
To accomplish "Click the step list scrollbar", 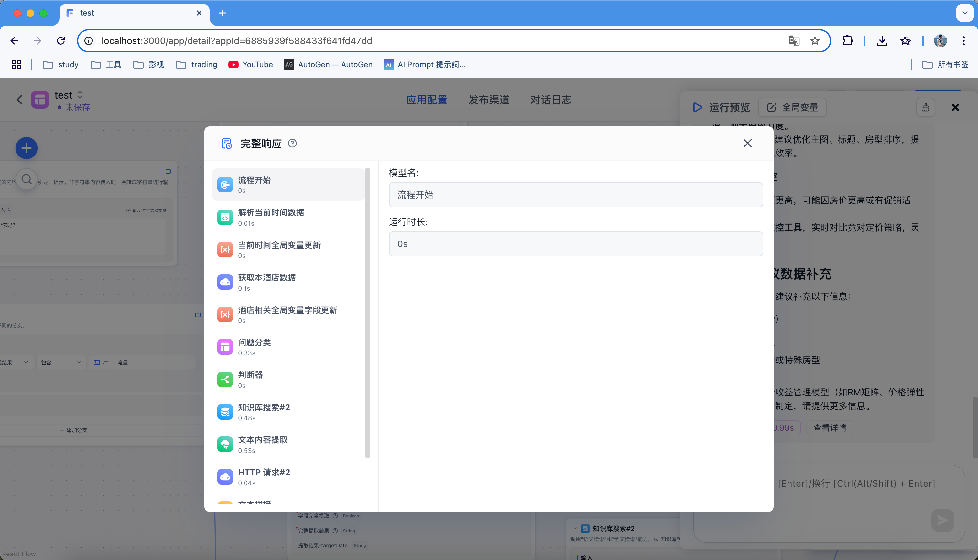I will [x=367, y=313].
